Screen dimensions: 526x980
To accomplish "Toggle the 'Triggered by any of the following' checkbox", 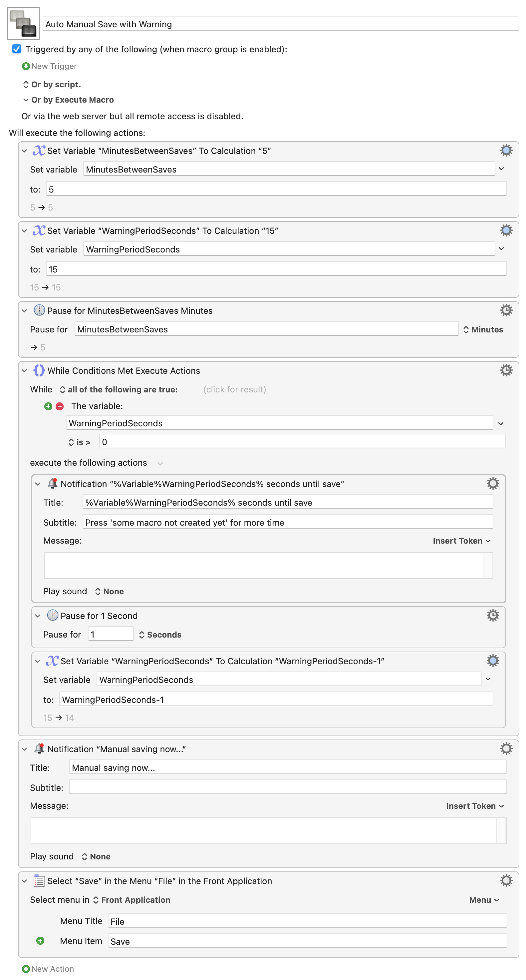I will point(16,49).
